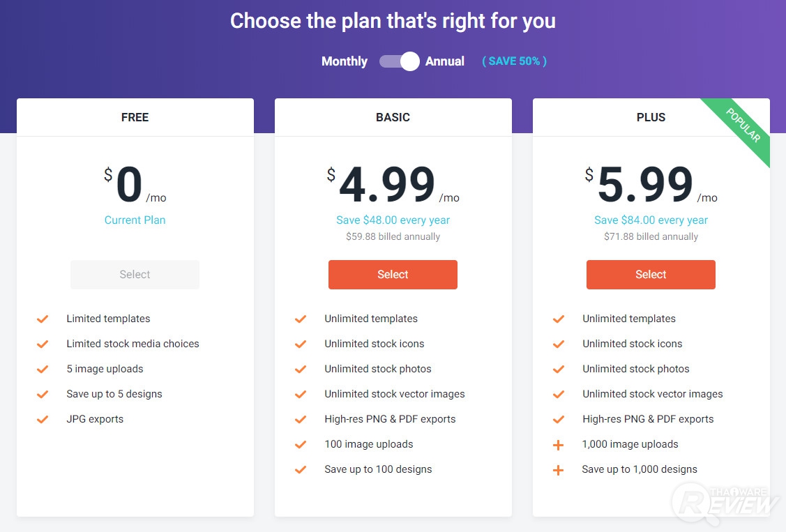Click the checkmark beside Limited templates
Image resolution: width=786 pixels, height=532 pixels.
[43, 319]
